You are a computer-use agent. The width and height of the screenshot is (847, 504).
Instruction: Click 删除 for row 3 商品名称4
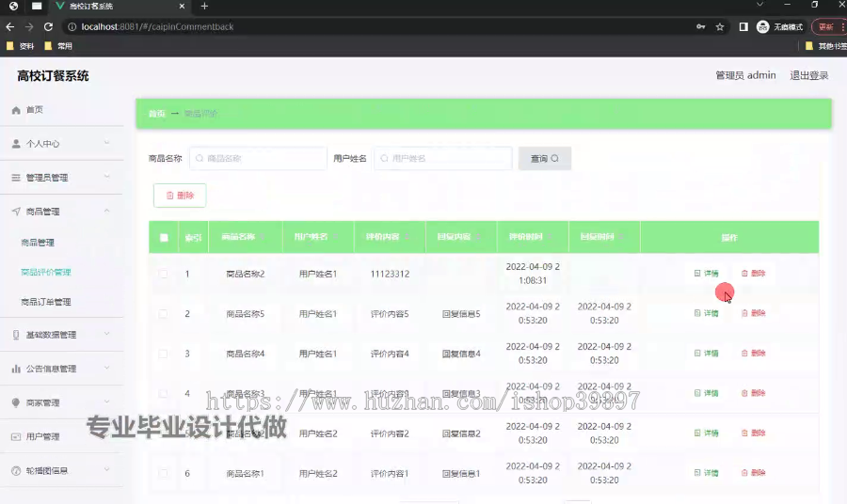click(754, 353)
